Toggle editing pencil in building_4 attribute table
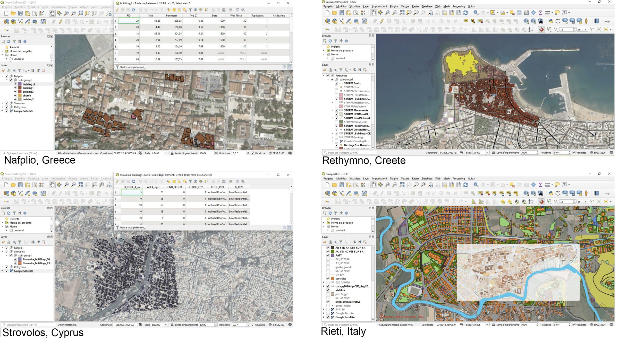The width and height of the screenshot is (644, 343). tap(117, 10)
